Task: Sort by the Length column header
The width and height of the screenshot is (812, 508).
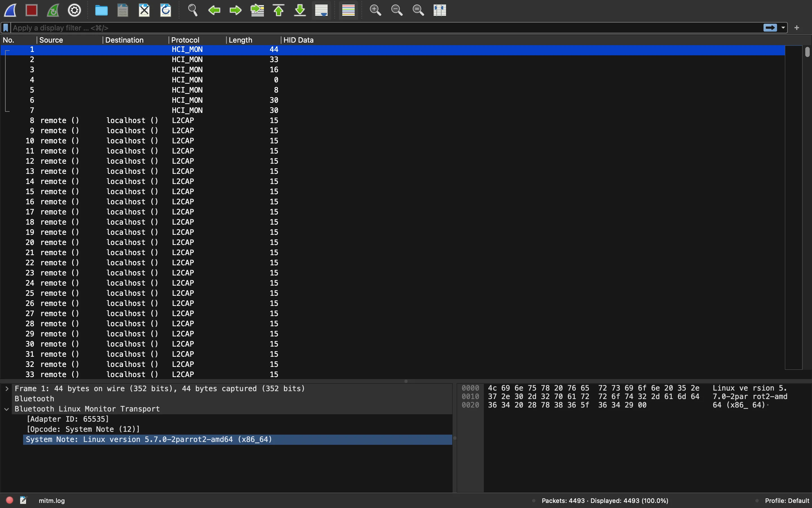Action: pyautogui.click(x=254, y=40)
